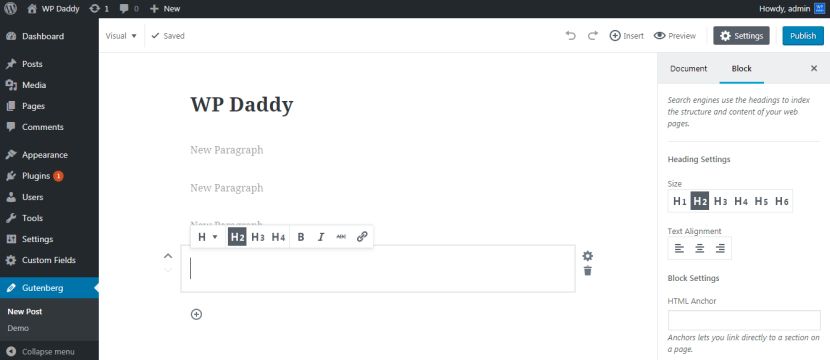This screenshot has width=830, height=360.
Task: Focus the HTML Anchor input field
Action: pyautogui.click(x=744, y=320)
